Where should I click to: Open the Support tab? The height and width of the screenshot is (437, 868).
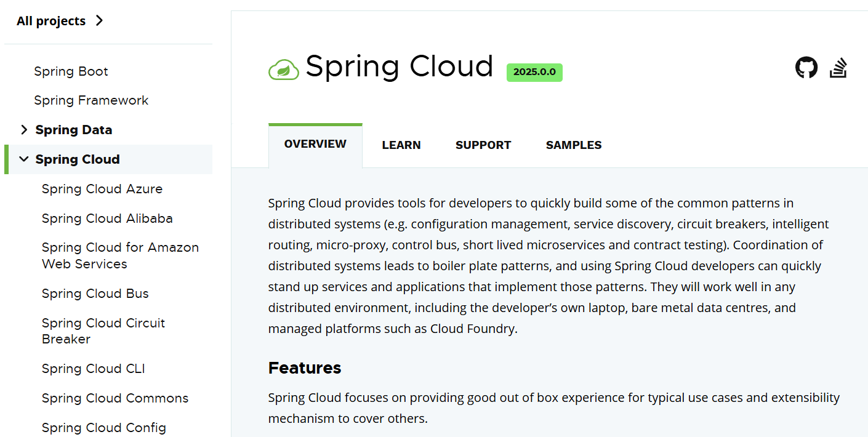click(x=483, y=145)
